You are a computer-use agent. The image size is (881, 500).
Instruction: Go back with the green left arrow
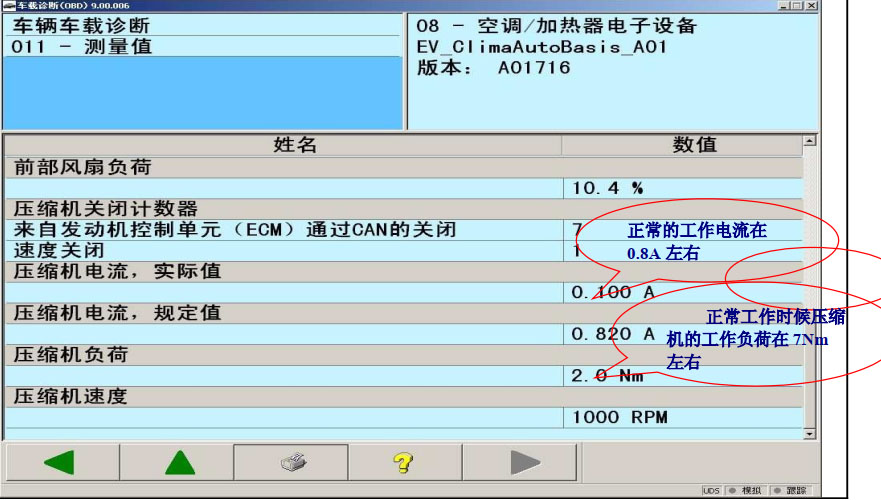tap(62, 462)
